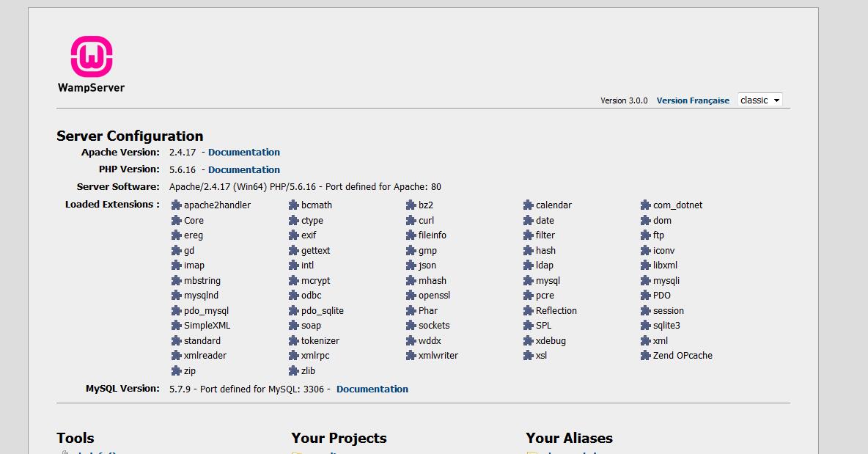Click puzzle icon next to exif
Viewport: 868px width, 454px height.
[294, 235]
